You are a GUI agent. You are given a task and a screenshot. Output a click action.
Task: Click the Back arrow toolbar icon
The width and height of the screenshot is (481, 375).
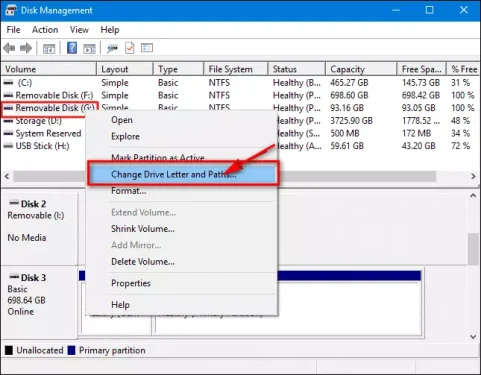[x=9, y=48]
